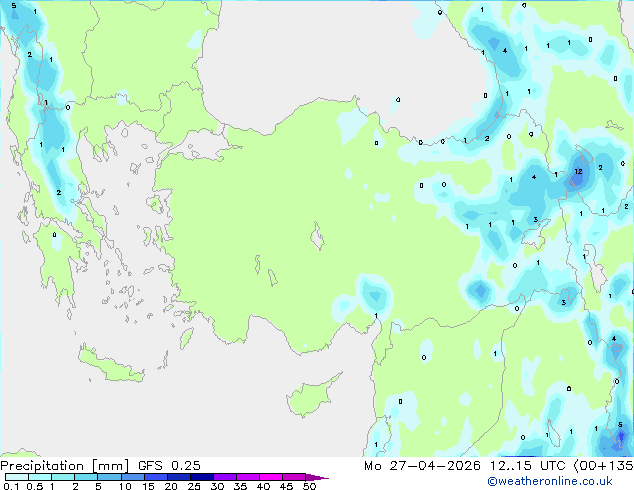Viewport: 634px width, 490px height.
Task: Select the 2–5 mm legend color swatch
Action: (86, 477)
